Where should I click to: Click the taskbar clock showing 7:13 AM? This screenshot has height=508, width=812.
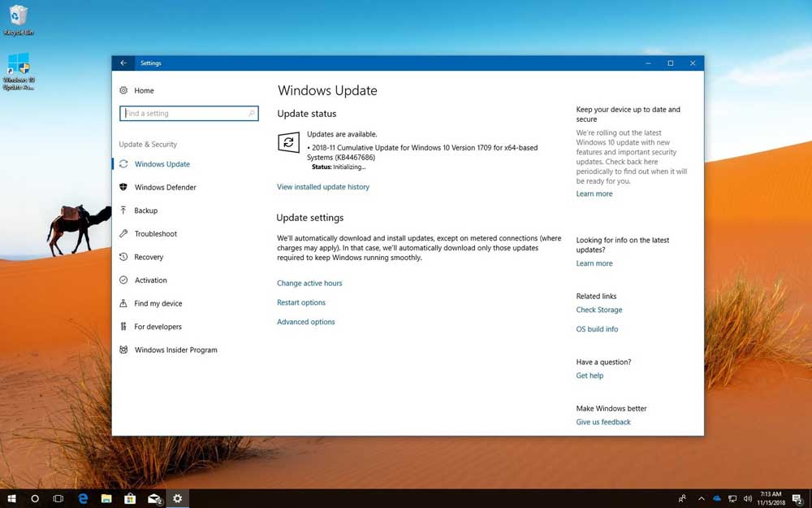[771, 498]
